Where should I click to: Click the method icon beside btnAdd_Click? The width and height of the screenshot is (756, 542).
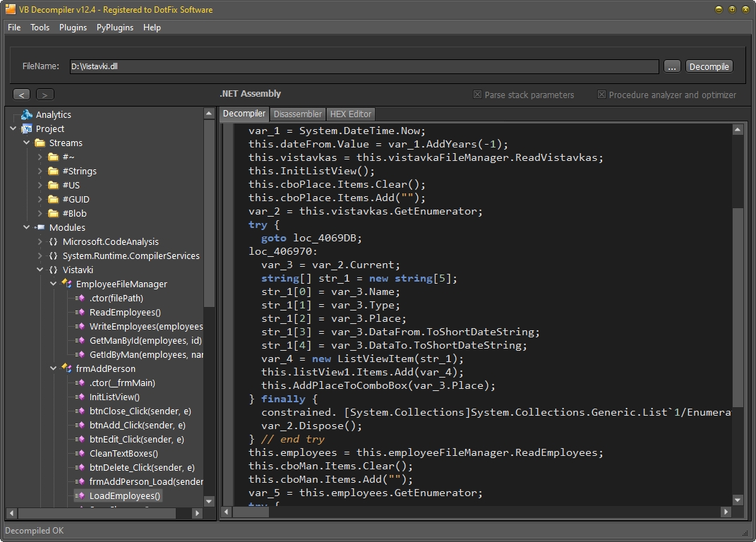80,425
